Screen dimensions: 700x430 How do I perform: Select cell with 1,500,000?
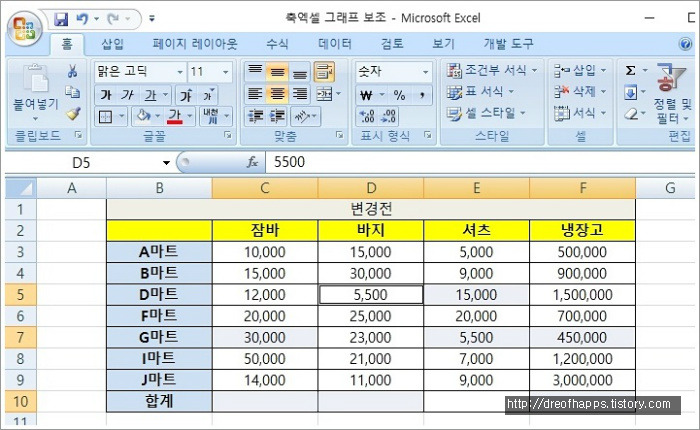tap(582, 295)
